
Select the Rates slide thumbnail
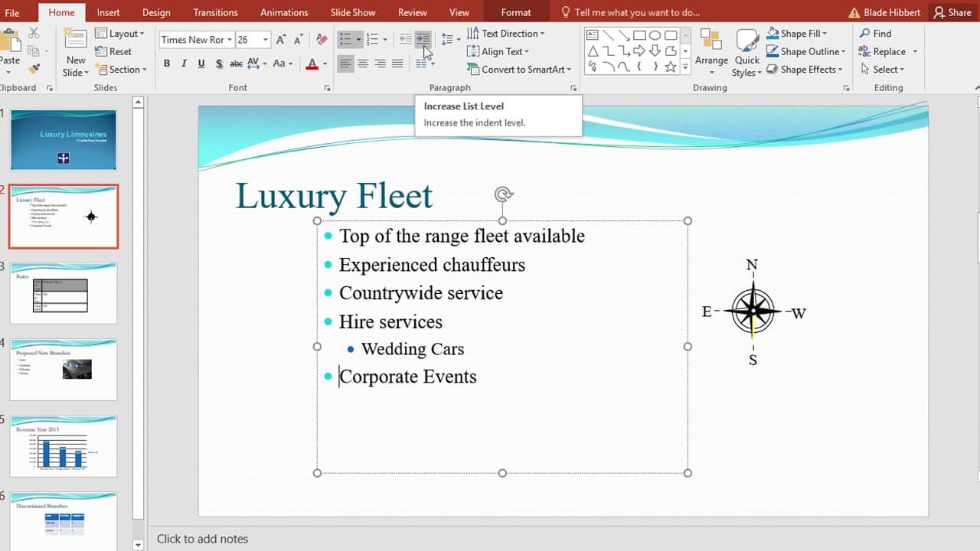click(64, 293)
